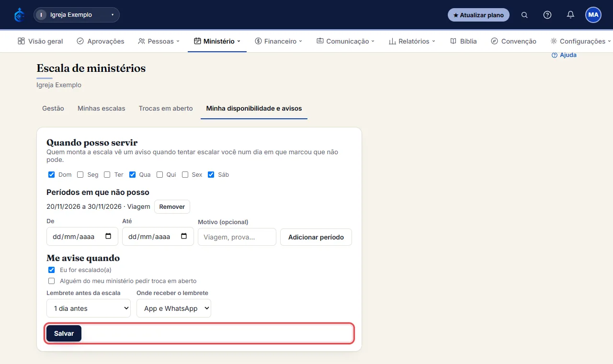Check the Seg weekday checkbox

[80, 175]
